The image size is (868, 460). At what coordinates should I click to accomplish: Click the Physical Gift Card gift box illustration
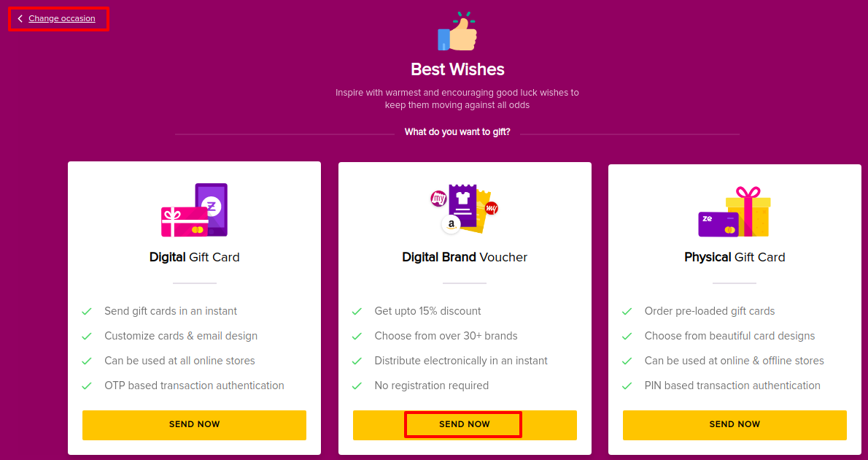coord(735,212)
